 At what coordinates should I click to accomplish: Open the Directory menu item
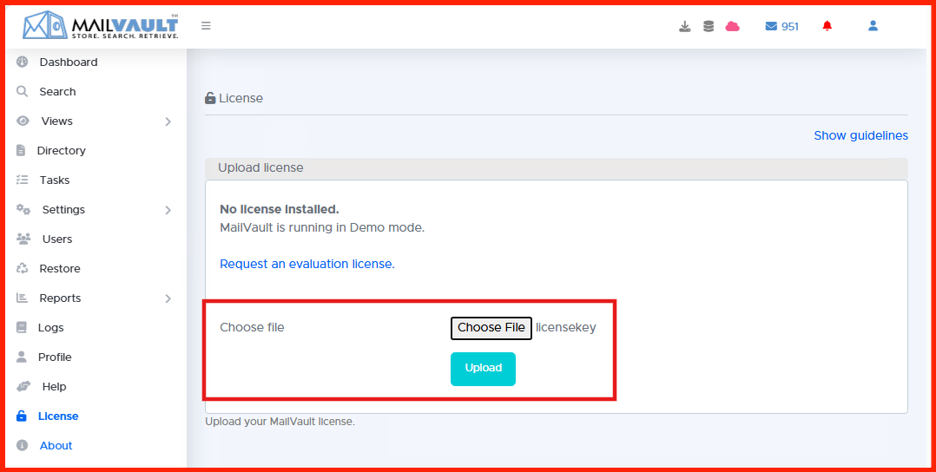61,150
